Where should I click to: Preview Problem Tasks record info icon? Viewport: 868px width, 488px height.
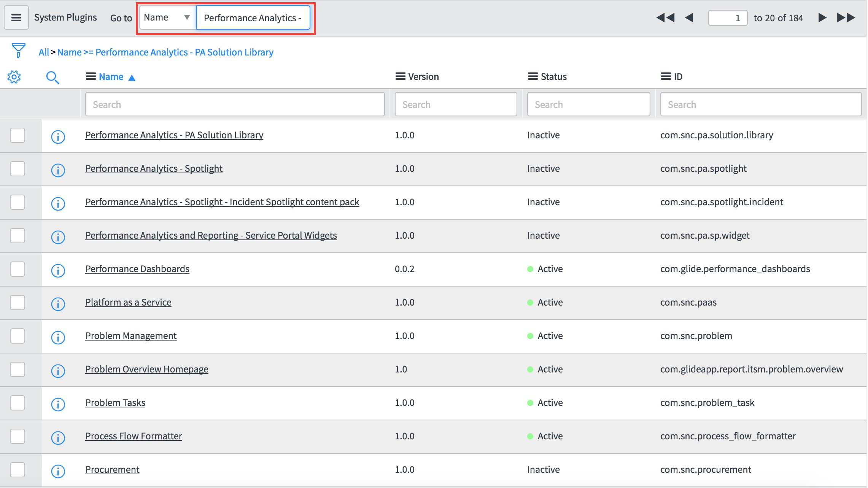(x=58, y=404)
